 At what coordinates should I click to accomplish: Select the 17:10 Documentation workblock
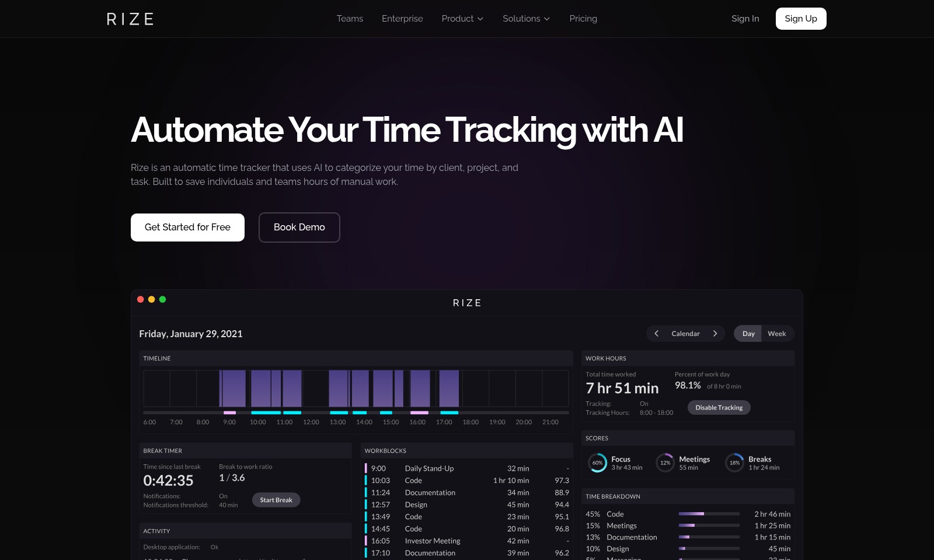pyautogui.click(x=467, y=553)
